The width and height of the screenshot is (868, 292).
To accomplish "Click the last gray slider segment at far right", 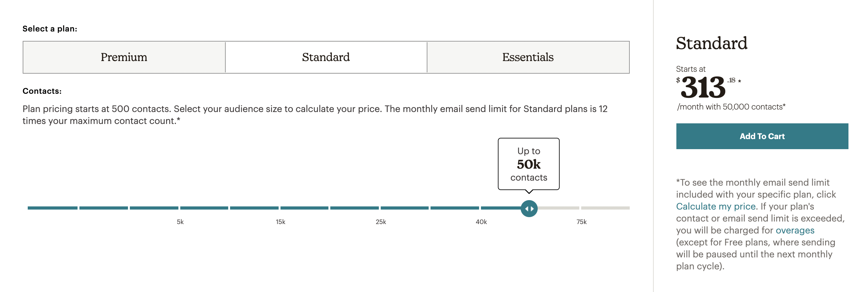I will pyautogui.click(x=605, y=208).
